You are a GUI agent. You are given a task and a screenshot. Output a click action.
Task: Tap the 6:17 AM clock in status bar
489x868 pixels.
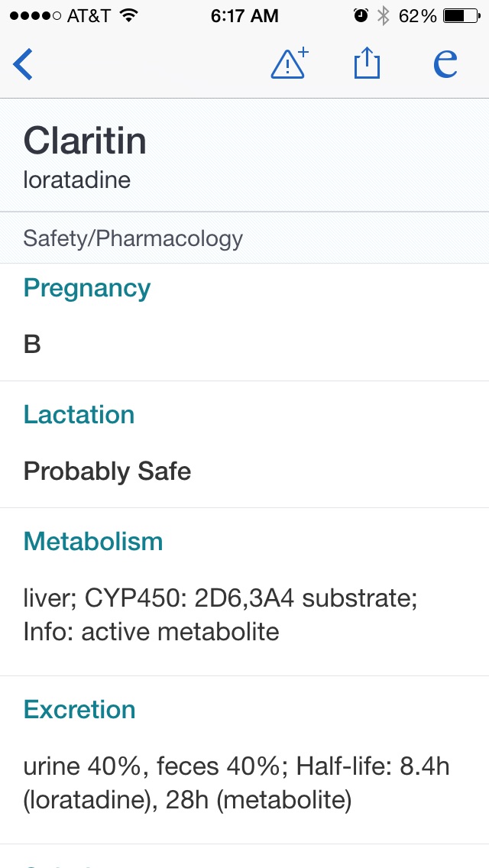(x=244, y=15)
